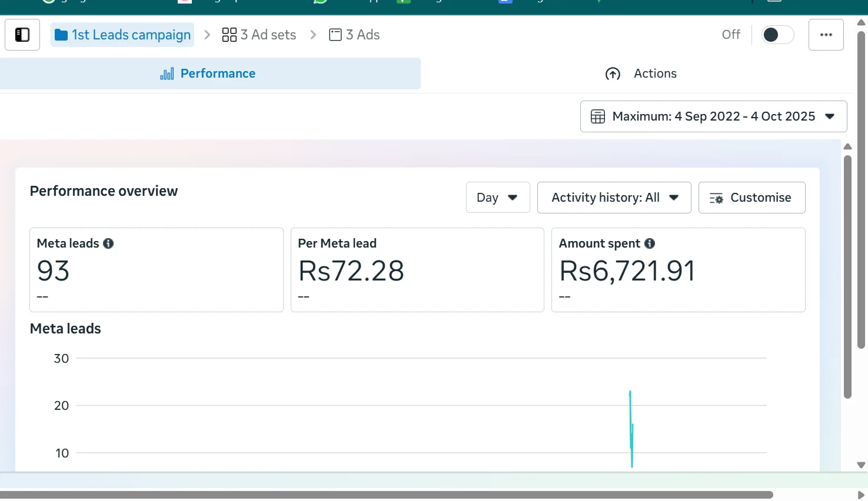Click the Ad sets grid icon
868x501 pixels.
point(229,35)
